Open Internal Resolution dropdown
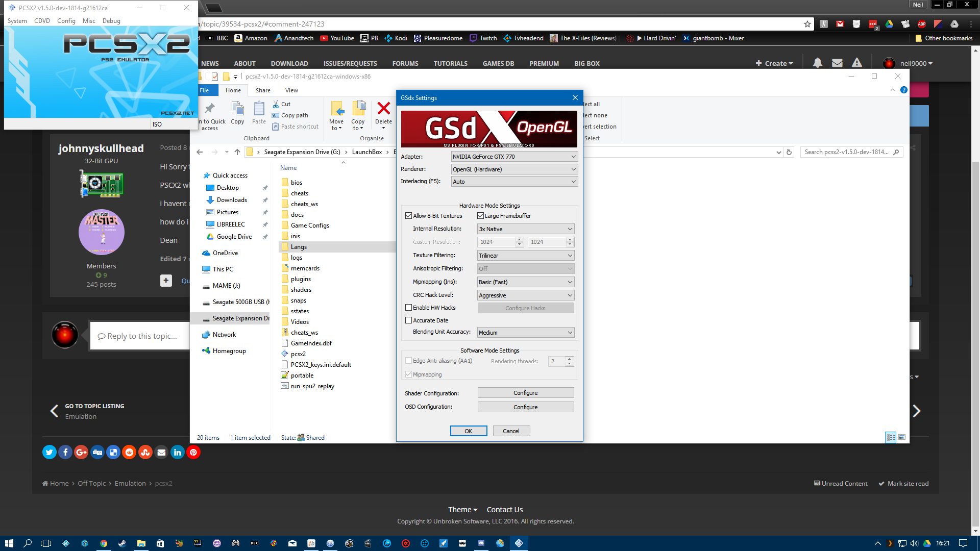 click(526, 229)
